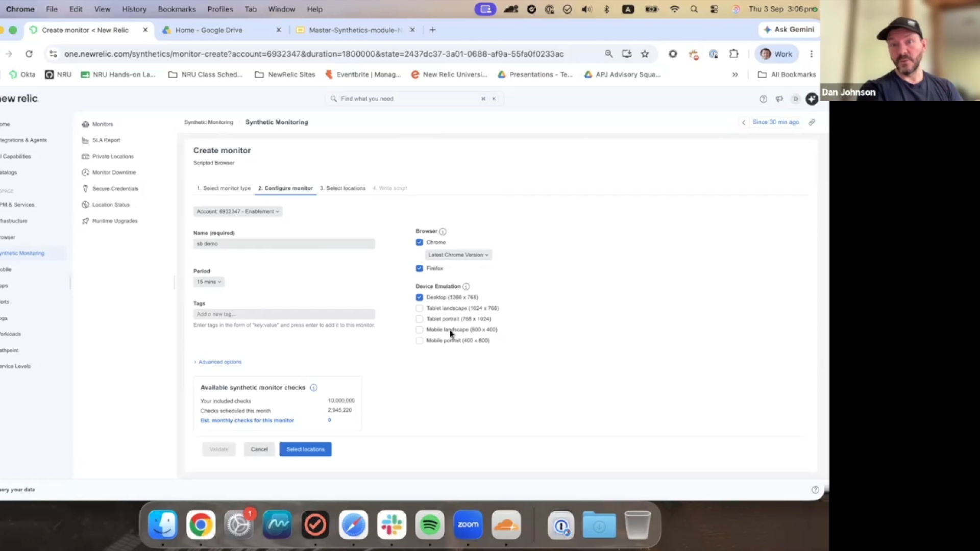Open the Account 6932347 Enablement dropdown
This screenshot has height=551, width=980.
(238, 212)
